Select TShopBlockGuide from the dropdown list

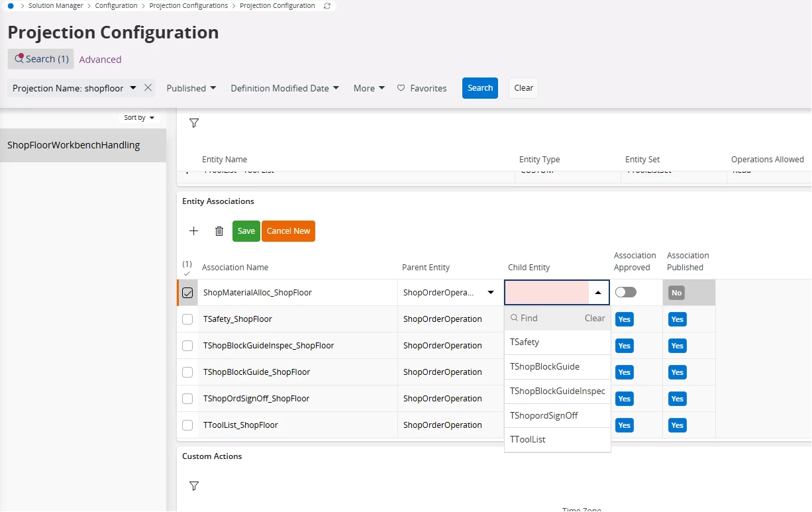tap(557, 366)
